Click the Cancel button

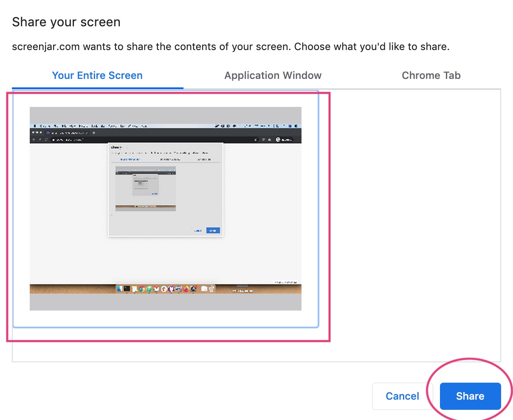click(402, 396)
